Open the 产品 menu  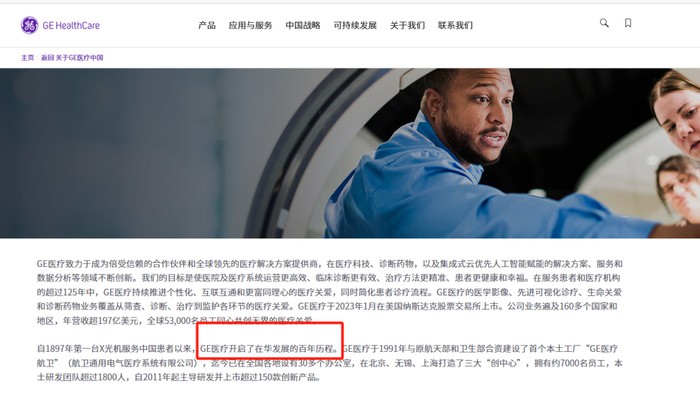coord(207,25)
